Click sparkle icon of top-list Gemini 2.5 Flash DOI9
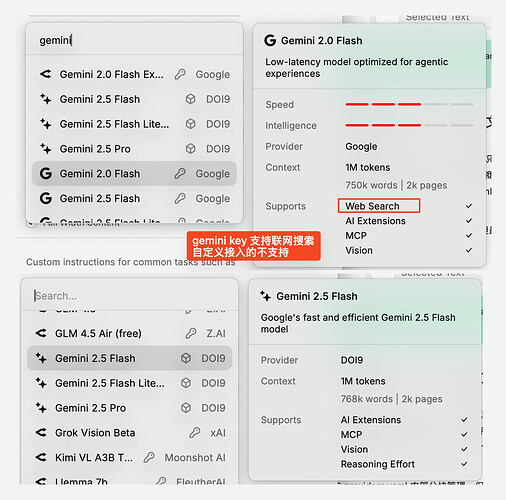Image resolution: width=506 pixels, height=500 pixels. pos(46,99)
